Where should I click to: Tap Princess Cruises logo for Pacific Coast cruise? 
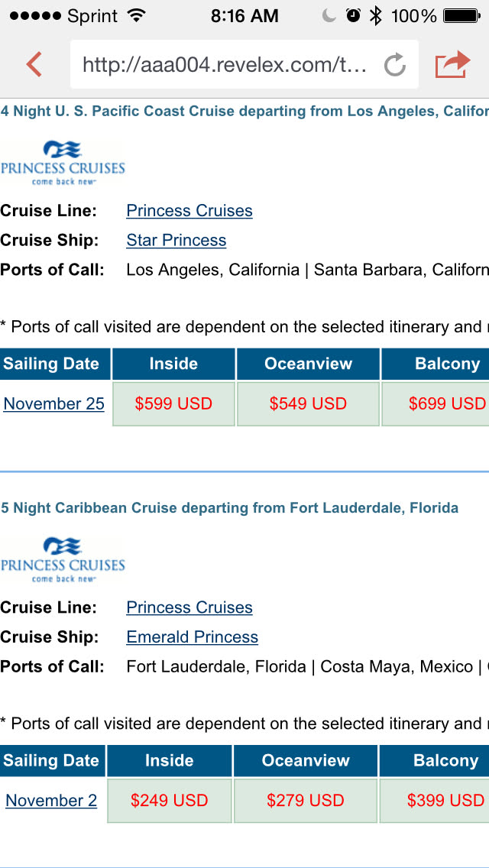(x=63, y=162)
